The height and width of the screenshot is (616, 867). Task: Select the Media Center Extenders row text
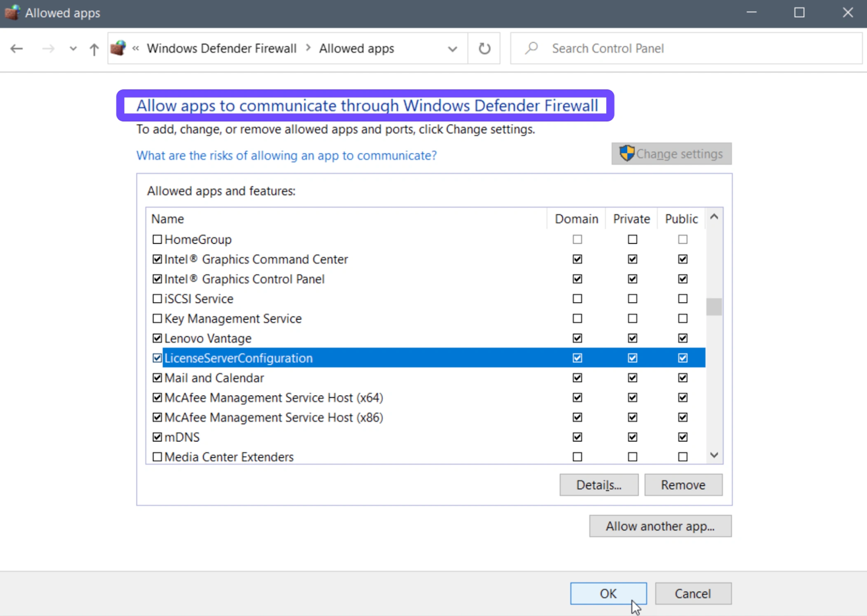229,457
